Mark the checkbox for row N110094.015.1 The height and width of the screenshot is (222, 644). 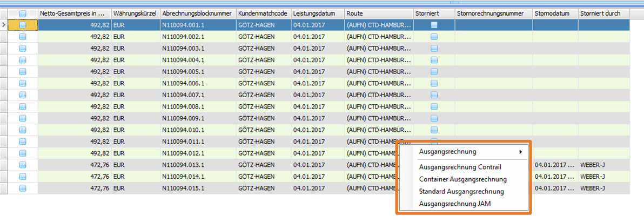click(23, 188)
